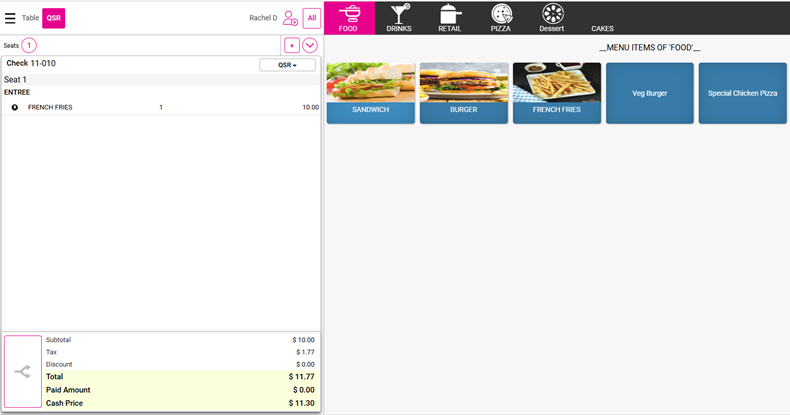The height and width of the screenshot is (415, 790).
Task: Add a new seat with plus button
Action: click(291, 45)
